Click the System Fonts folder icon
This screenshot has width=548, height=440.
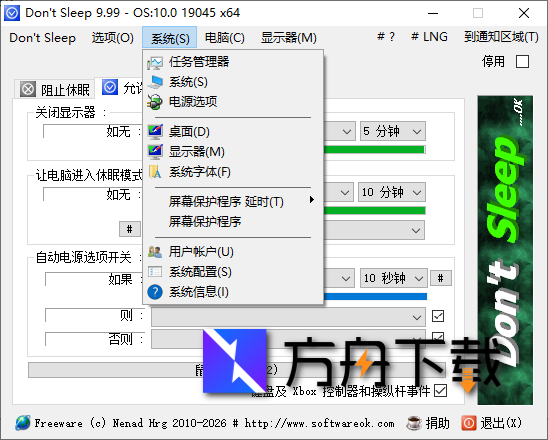click(155, 172)
